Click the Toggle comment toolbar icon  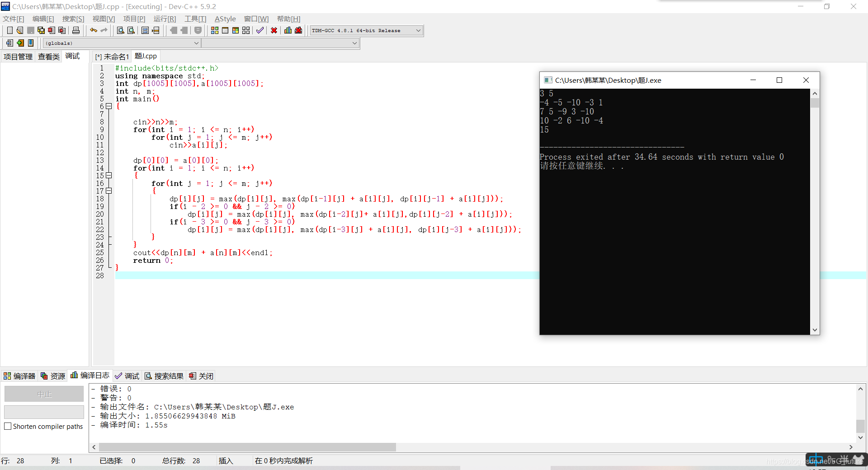click(198, 30)
